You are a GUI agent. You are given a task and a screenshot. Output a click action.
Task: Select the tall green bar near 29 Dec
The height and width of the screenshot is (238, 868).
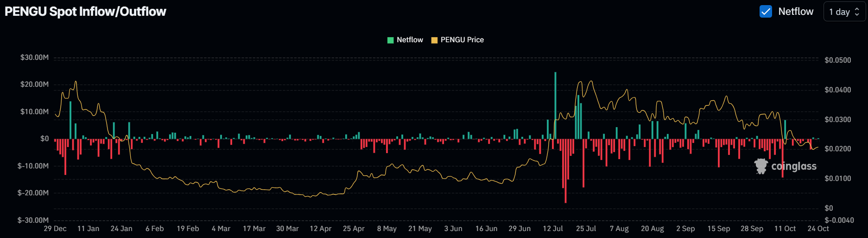[x=70, y=120]
